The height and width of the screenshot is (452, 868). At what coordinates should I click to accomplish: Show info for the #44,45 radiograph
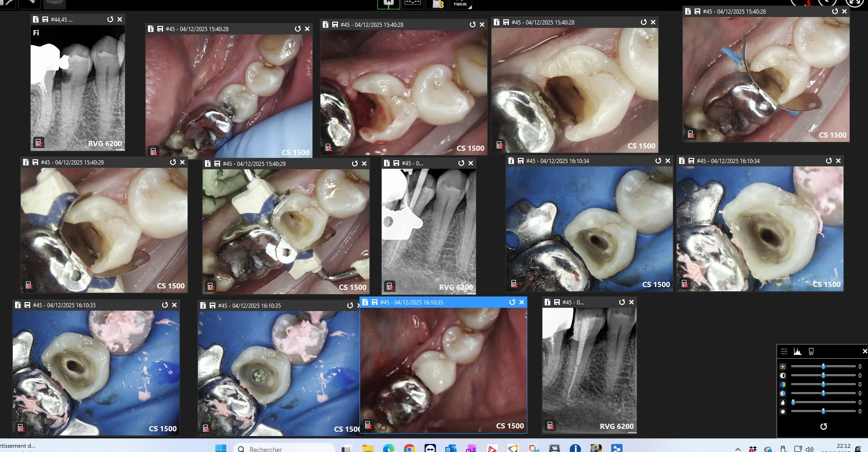36,19
